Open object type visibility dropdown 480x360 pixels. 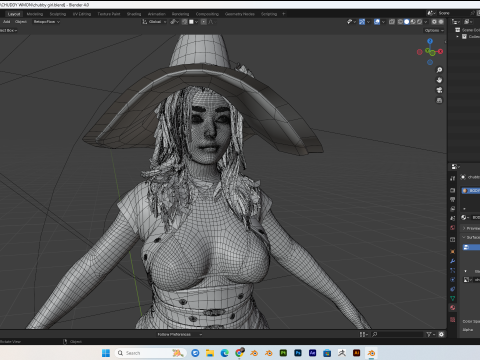(x=351, y=22)
